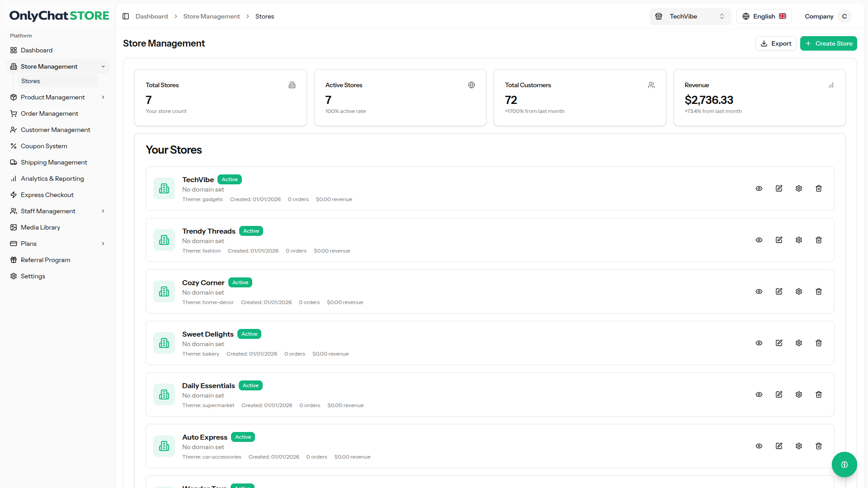Screen dimensions: 868x488
Task: View the Daily Essentials store eye icon
Action: (759, 394)
